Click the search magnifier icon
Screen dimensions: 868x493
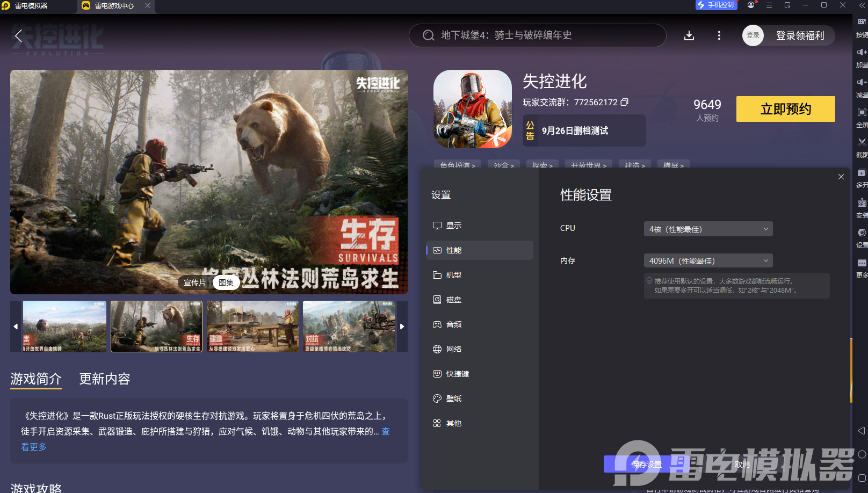tap(428, 35)
